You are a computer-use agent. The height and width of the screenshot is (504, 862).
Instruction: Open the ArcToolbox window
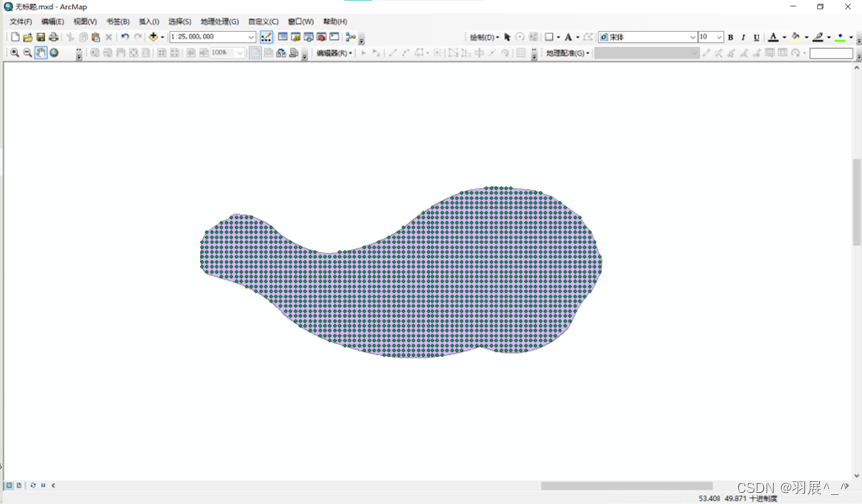(x=321, y=37)
